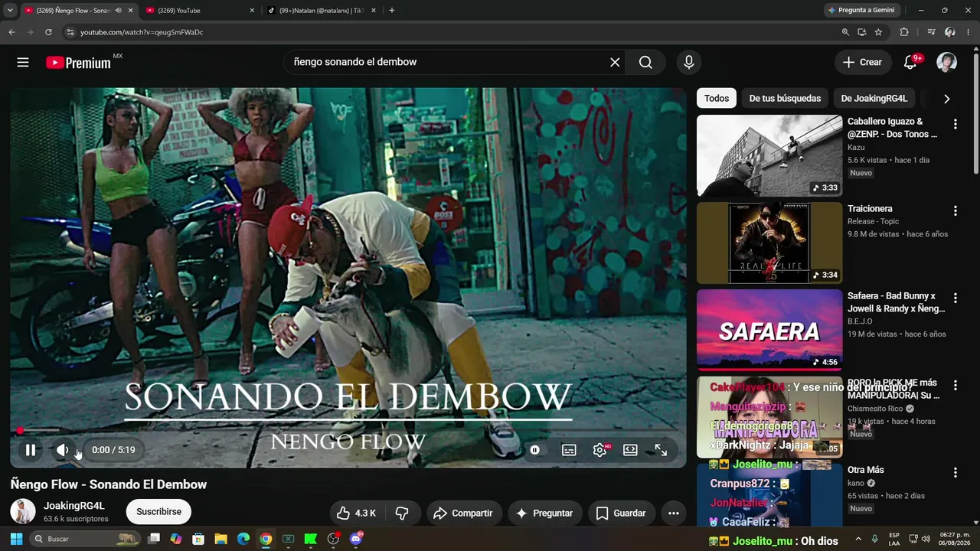Click the Pregunta a Gemini button
This screenshot has width=980, height=551.
[x=861, y=11]
